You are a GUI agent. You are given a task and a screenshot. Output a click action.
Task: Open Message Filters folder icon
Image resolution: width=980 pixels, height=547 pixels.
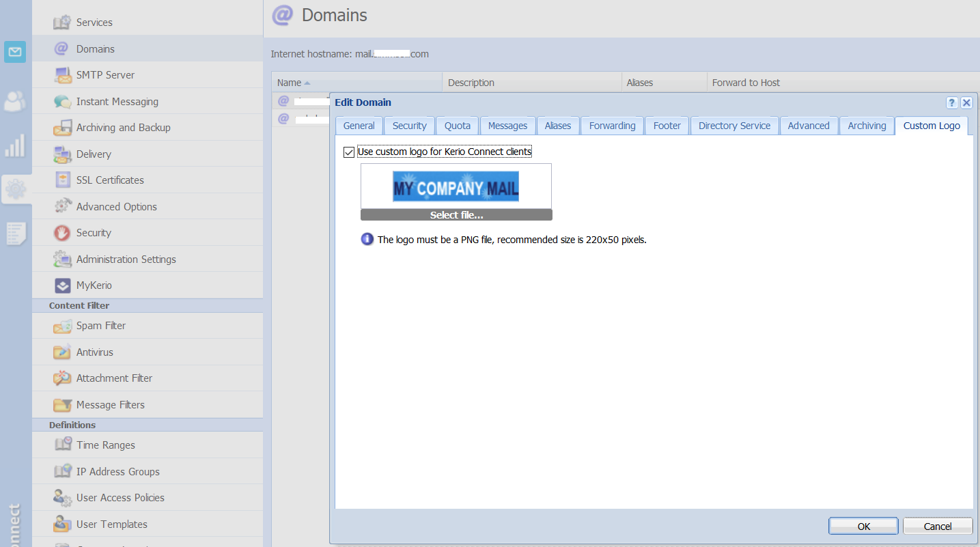[62, 405]
